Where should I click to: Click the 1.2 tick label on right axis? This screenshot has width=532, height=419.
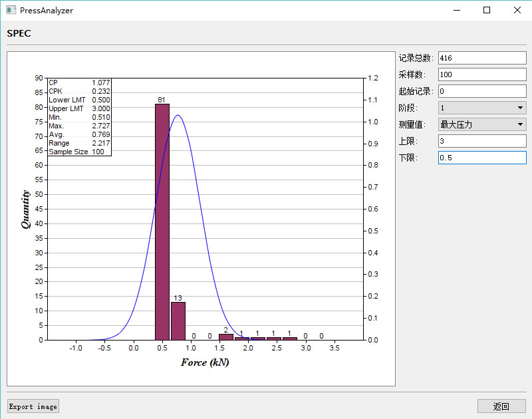pyautogui.click(x=373, y=78)
